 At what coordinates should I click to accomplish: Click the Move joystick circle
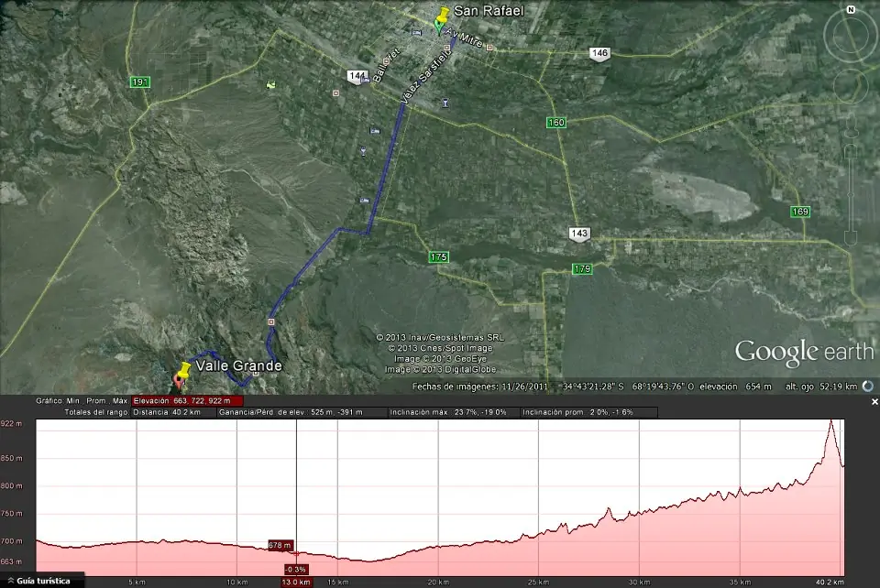(851, 86)
